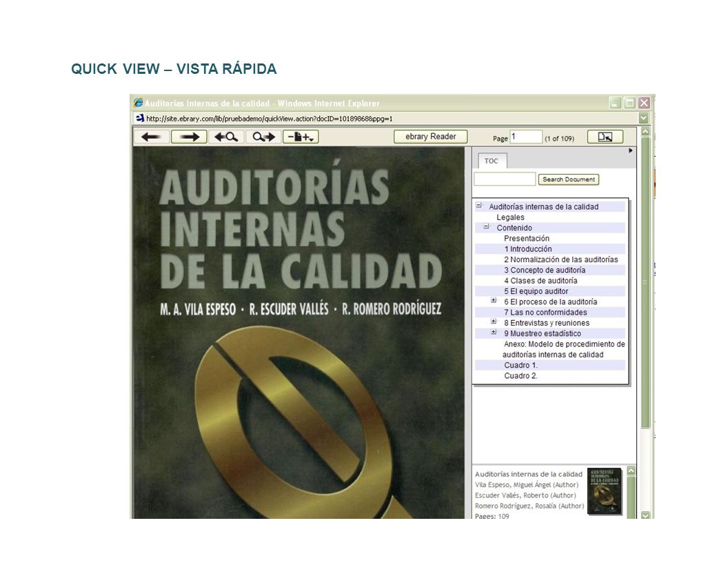
Task: Click the Search Document button
Action: (x=568, y=179)
